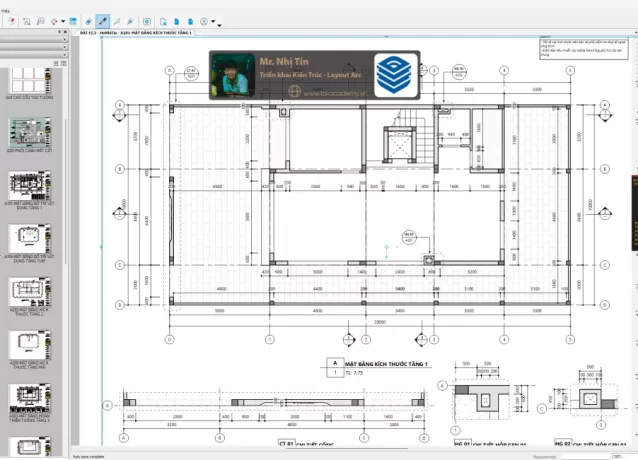Start the Presentation screen icon

click(x=147, y=21)
